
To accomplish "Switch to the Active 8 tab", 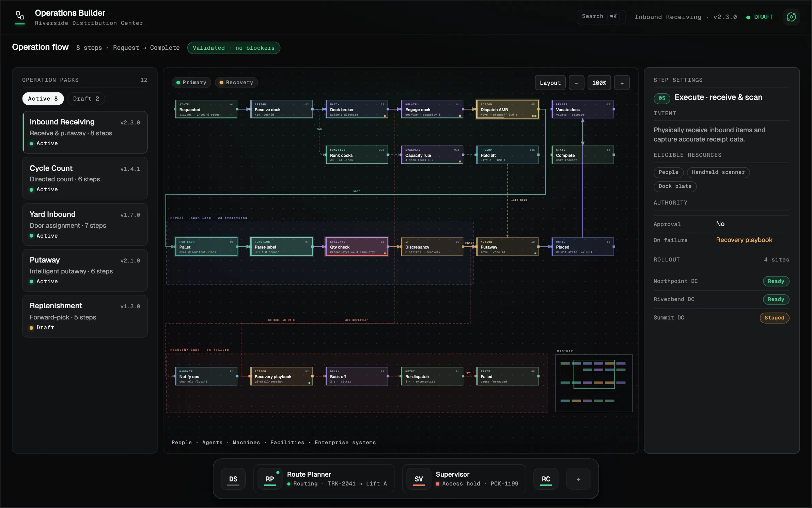I will [43, 99].
